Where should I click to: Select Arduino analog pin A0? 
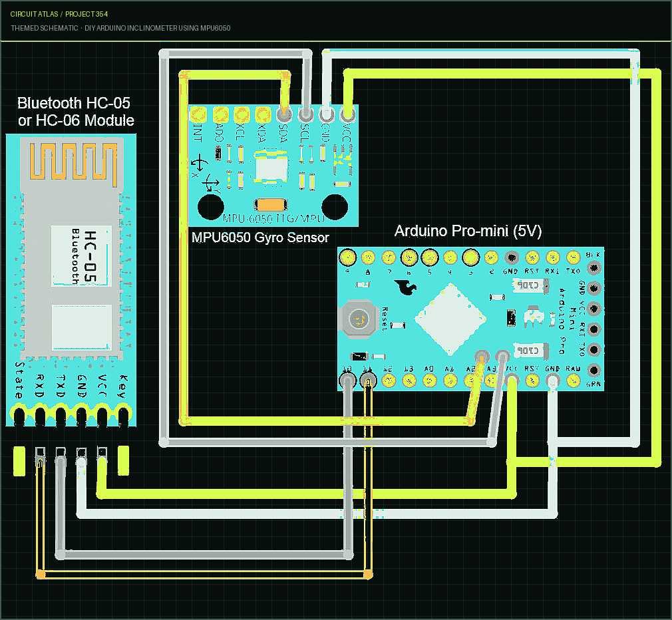pyautogui.click(x=429, y=381)
